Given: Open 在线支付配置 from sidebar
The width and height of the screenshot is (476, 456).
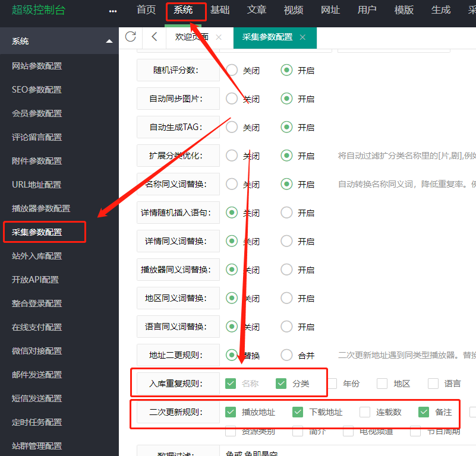Looking at the screenshot, I should point(37,327).
